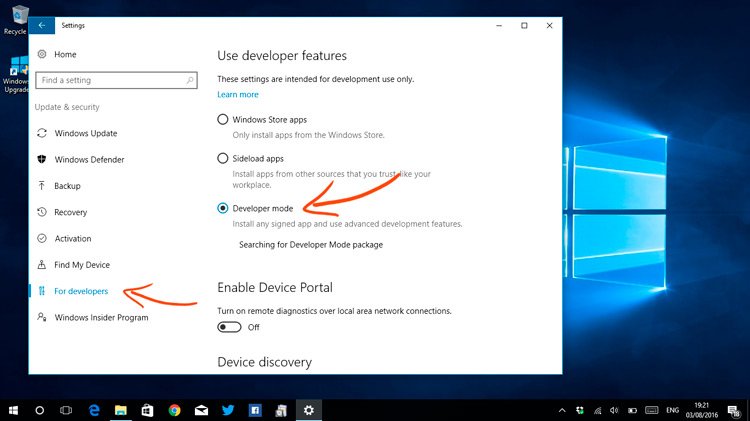Launch Chrome from the taskbar
This screenshot has height=421, width=750.
[x=174, y=410]
